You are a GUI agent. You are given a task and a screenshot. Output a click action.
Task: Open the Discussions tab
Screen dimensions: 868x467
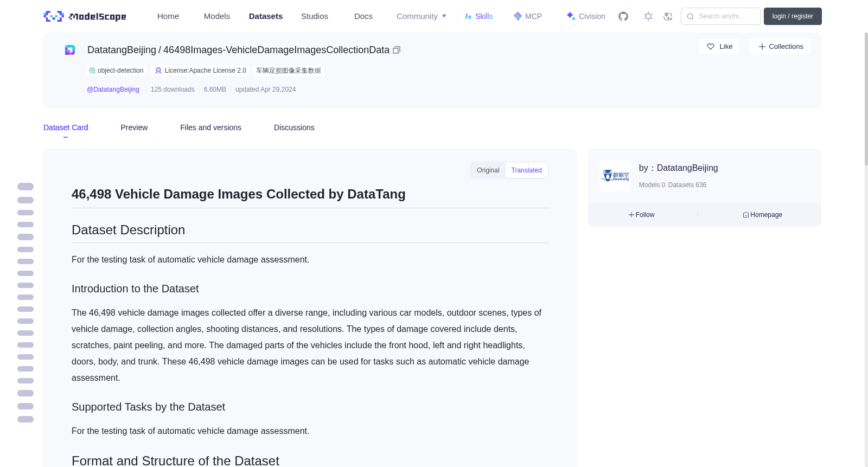click(x=294, y=127)
